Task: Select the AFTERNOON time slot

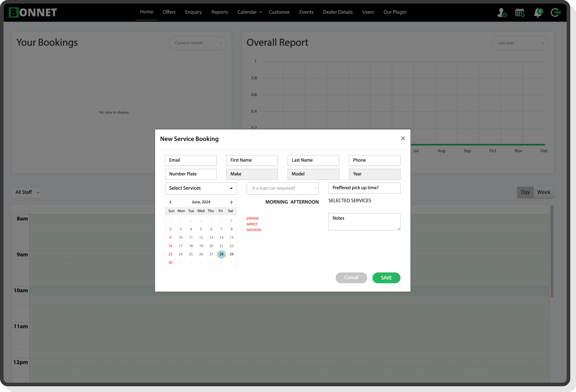Action: click(304, 202)
